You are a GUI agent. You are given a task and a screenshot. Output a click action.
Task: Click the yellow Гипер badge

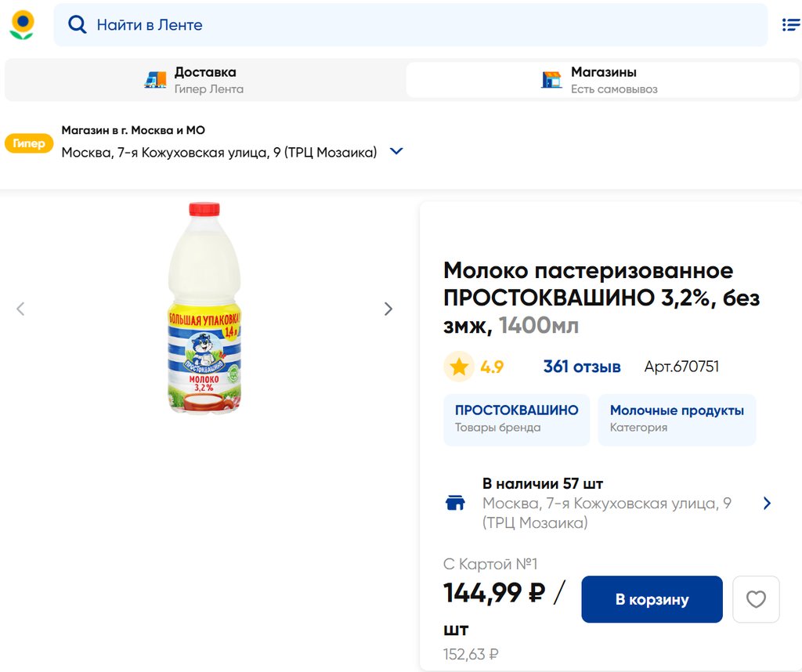29,143
